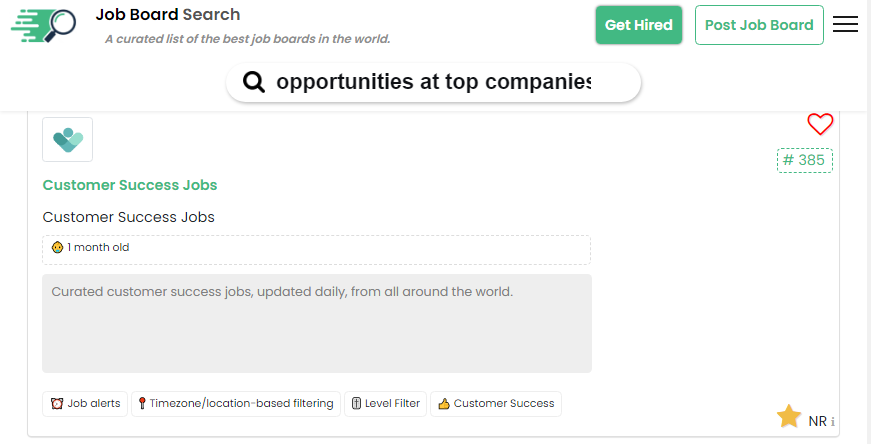871x444 pixels.
Task: Click the Get Hired button
Action: point(638,25)
